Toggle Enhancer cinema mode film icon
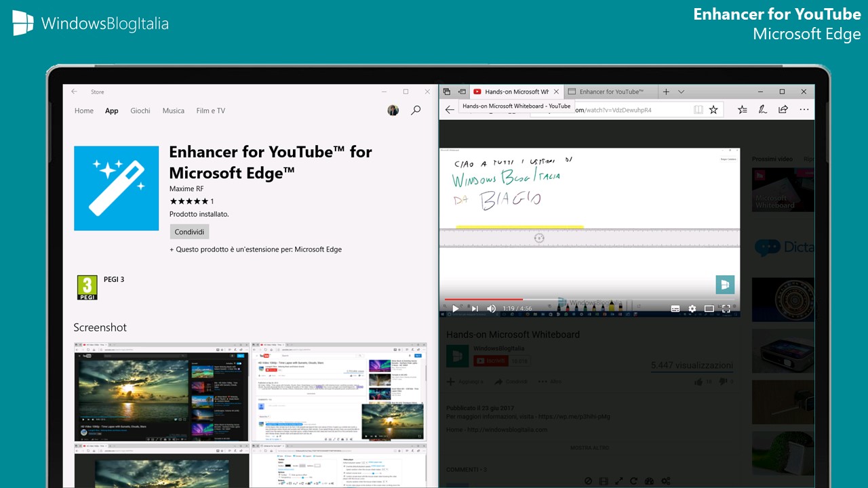 point(604,481)
